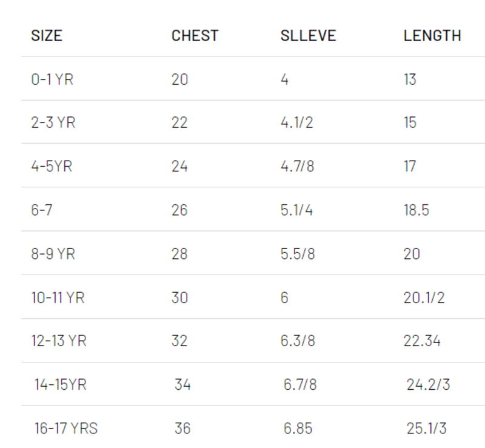This screenshot has height=448, width=485.
Task: Click length value 22.34
Action: pyautogui.click(x=422, y=341)
